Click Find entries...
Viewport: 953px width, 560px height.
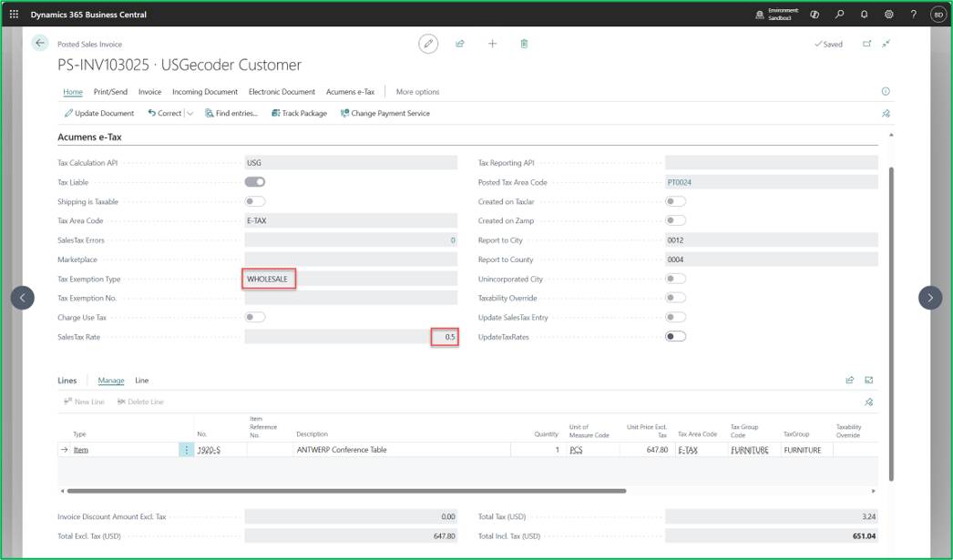[x=231, y=114]
